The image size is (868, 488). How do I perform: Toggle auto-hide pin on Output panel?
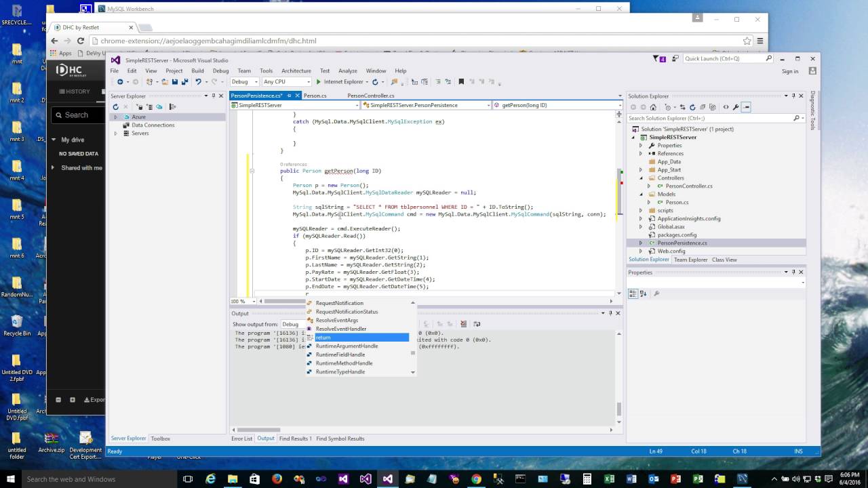pyautogui.click(x=610, y=313)
